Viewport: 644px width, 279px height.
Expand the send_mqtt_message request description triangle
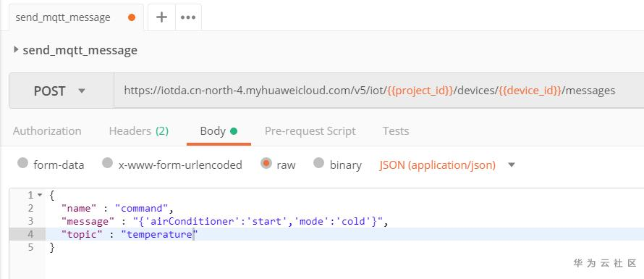click(x=16, y=50)
